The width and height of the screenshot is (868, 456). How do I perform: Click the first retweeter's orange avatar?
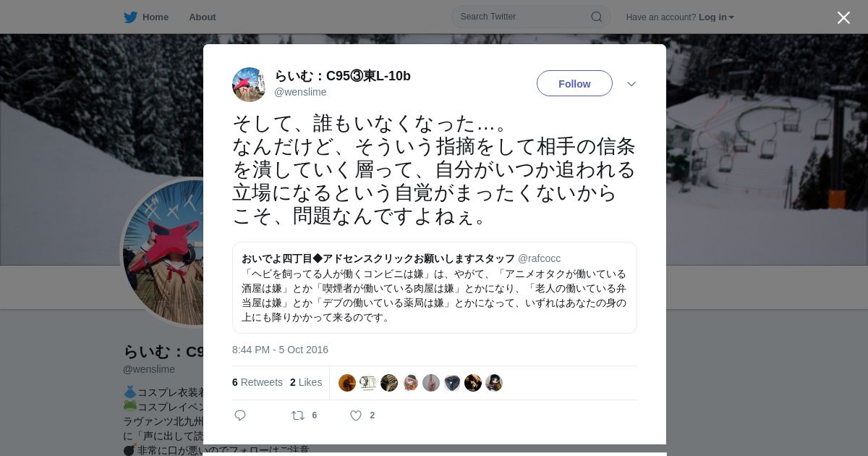(347, 383)
